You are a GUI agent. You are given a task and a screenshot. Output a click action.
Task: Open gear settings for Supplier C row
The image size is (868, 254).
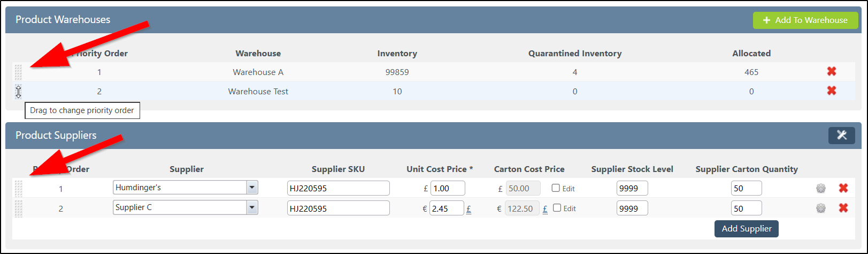(x=821, y=208)
